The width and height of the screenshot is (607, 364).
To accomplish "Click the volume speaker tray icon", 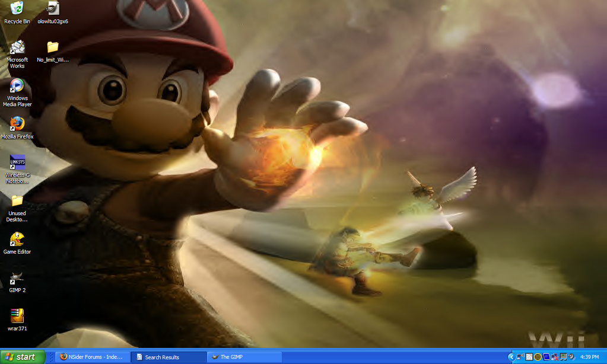I will tap(571, 357).
